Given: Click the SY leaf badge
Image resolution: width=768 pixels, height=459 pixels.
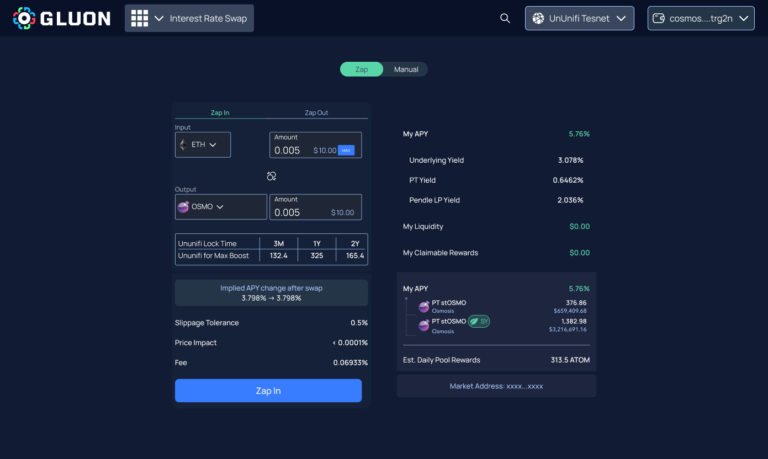Looking at the screenshot, I should (480, 321).
